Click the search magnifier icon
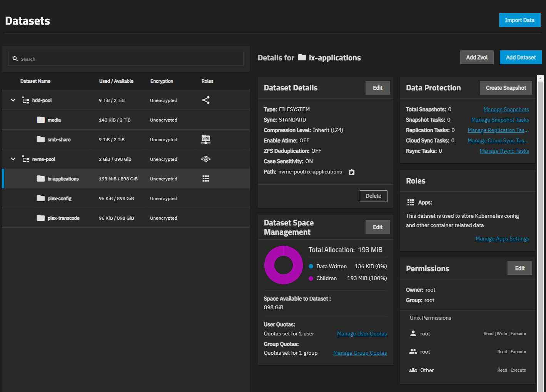546x392 pixels. (15, 59)
